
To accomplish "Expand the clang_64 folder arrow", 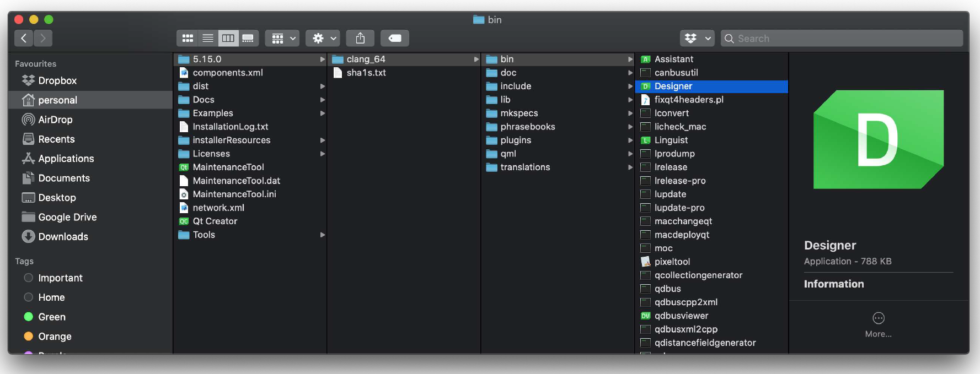I will click(x=476, y=59).
